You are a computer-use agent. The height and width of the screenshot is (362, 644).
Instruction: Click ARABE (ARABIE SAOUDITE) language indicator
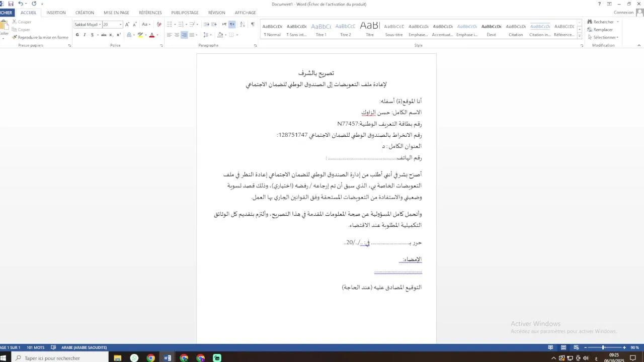pos(84,347)
